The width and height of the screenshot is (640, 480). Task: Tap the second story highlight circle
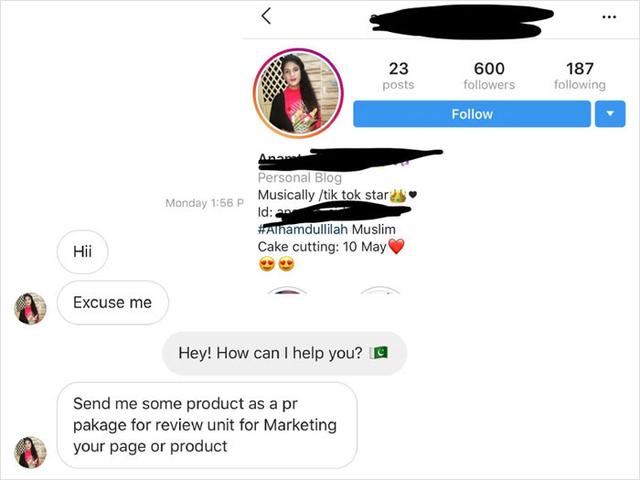380,290
